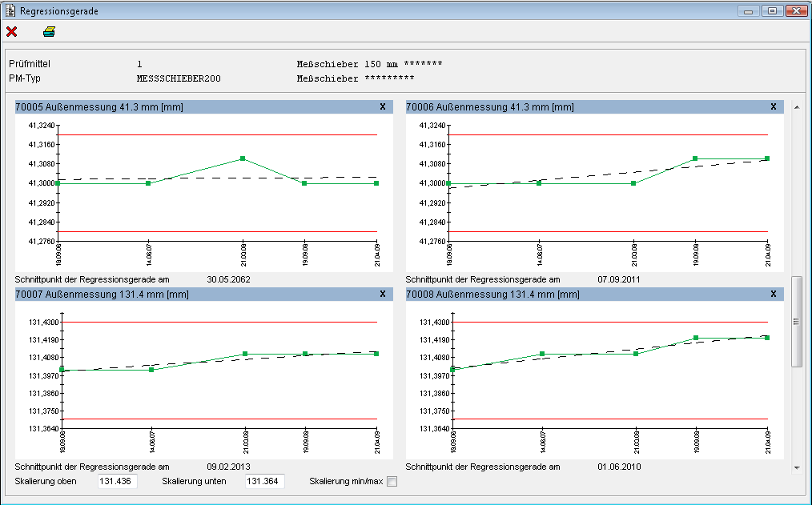Maximize the Regressionsgerade window

[x=772, y=11]
